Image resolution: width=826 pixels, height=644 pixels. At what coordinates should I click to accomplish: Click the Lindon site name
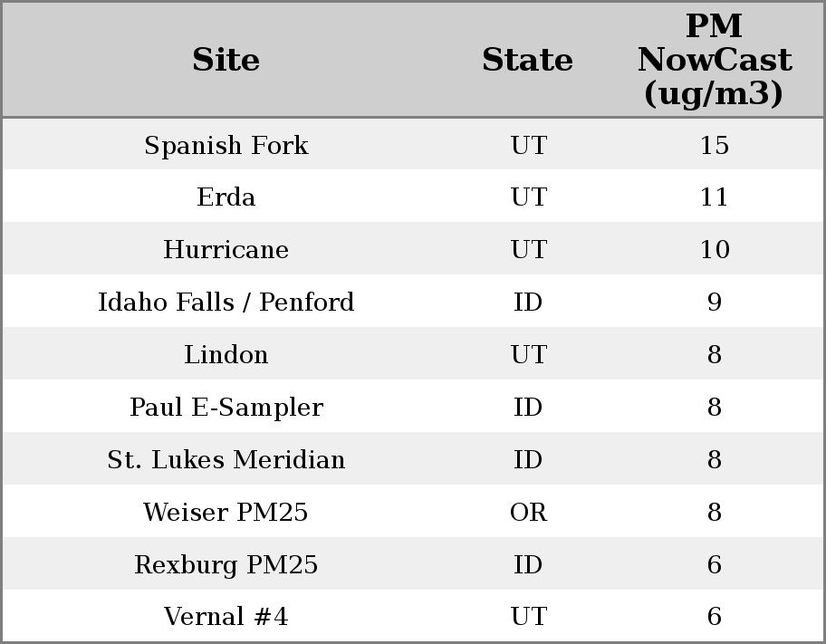[226, 355]
